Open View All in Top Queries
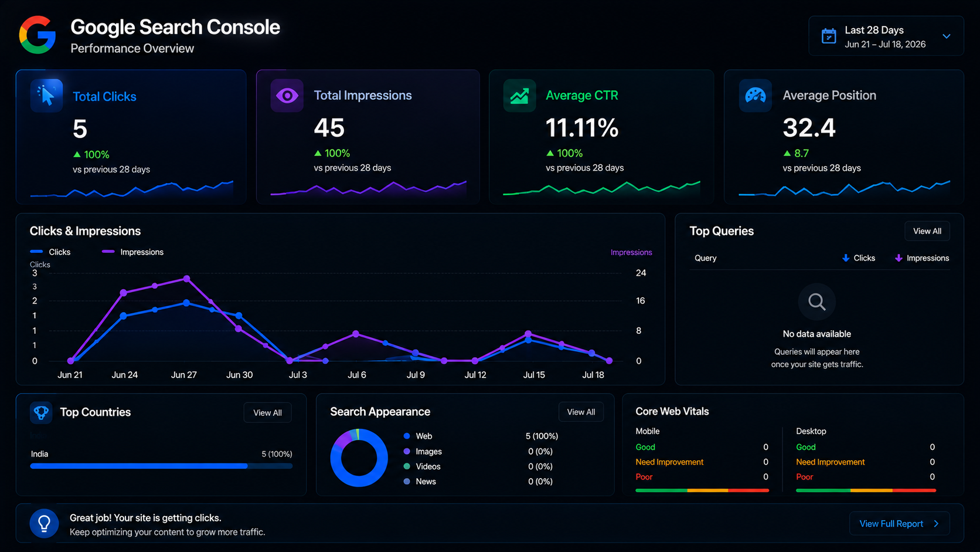The width and height of the screenshot is (980, 552). click(927, 231)
